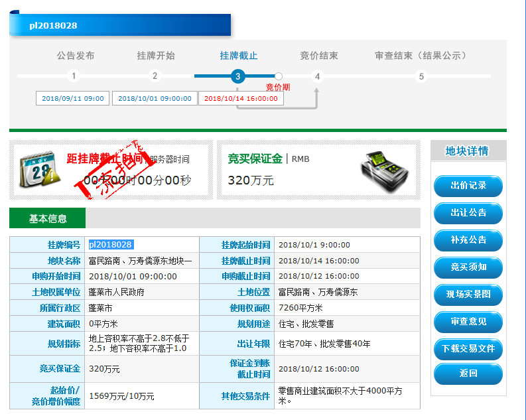View the 补充公告 supplementary notice
Viewport: 526px width, 420px height.
468,240
